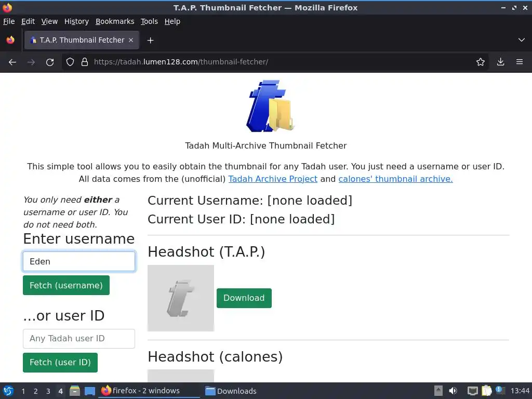Open the View menu

coord(49,21)
